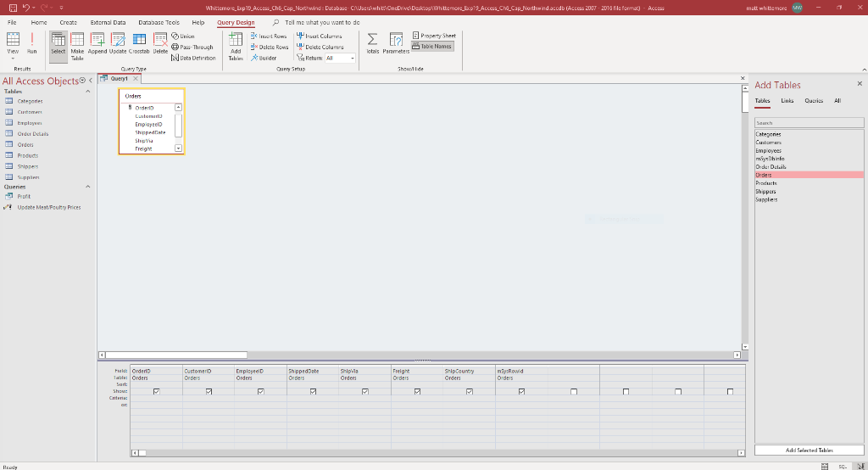868x470 pixels.
Task: Run the query
Action: point(32,44)
